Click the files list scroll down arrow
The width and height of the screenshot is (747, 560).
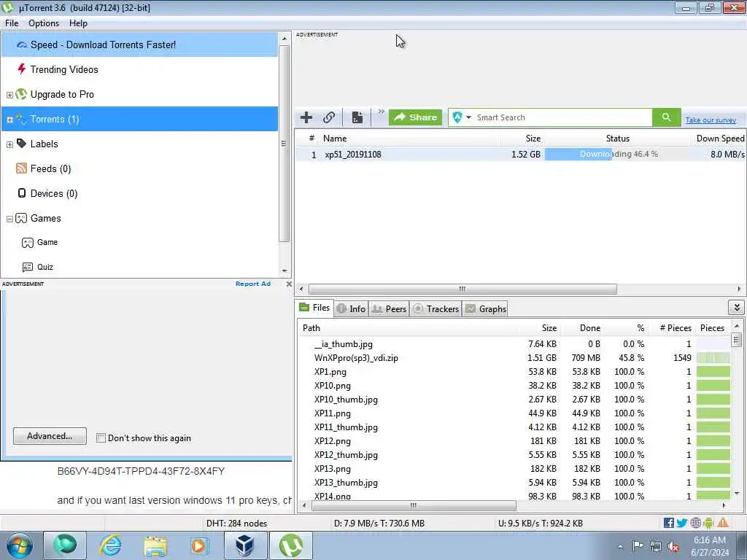737,494
